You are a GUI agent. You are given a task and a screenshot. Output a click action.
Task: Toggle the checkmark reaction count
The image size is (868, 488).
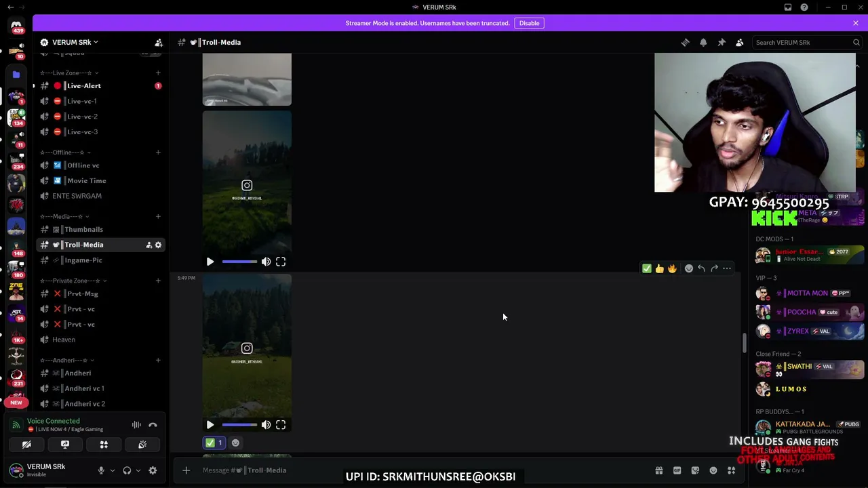click(x=214, y=443)
